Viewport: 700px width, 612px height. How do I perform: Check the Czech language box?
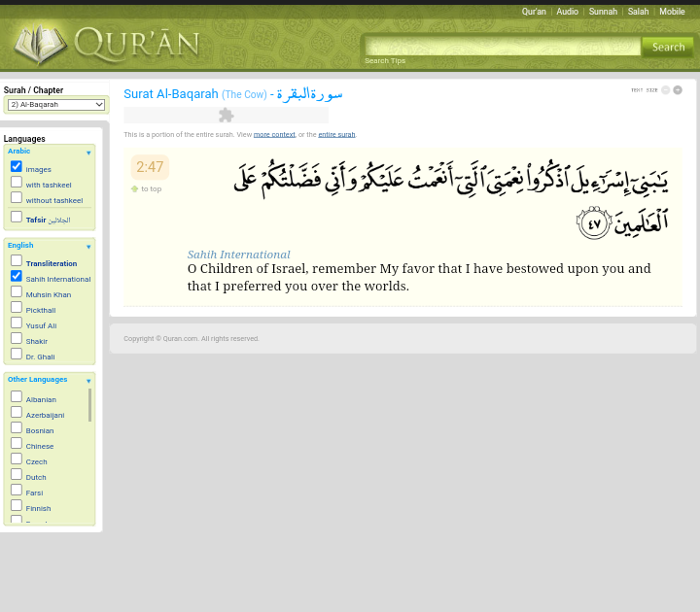pos(17,459)
